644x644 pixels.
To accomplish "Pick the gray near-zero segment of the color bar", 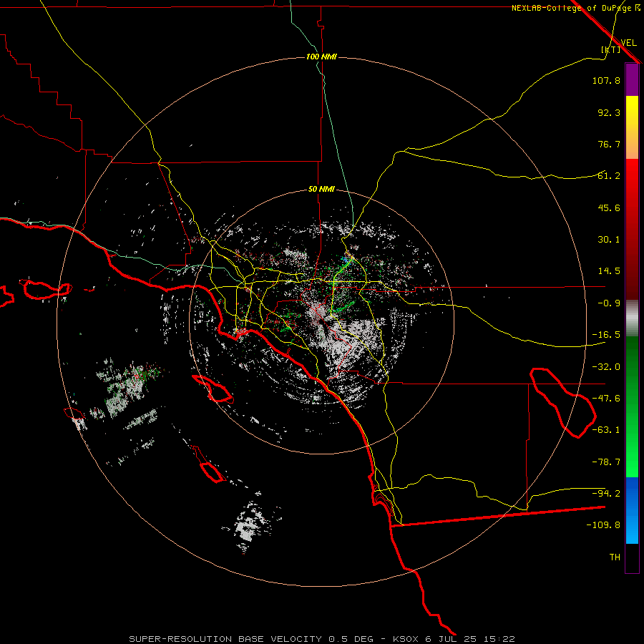I will (x=632, y=318).
